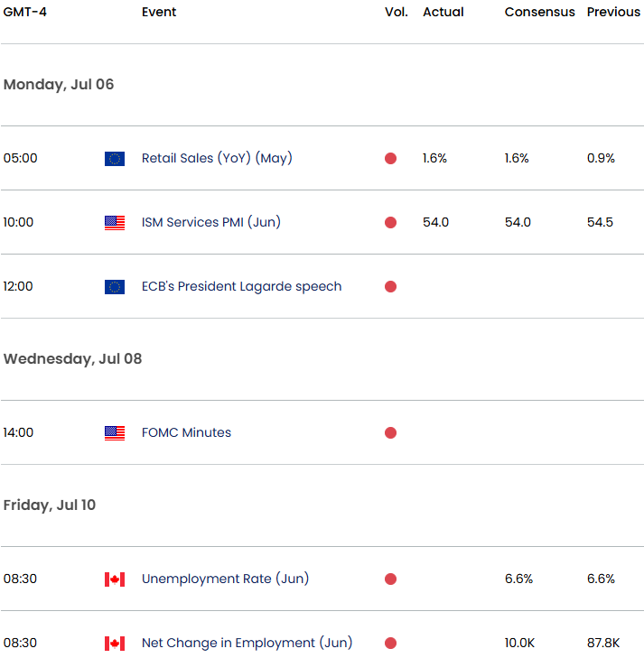Click the Vol. column header

point(396,12)
